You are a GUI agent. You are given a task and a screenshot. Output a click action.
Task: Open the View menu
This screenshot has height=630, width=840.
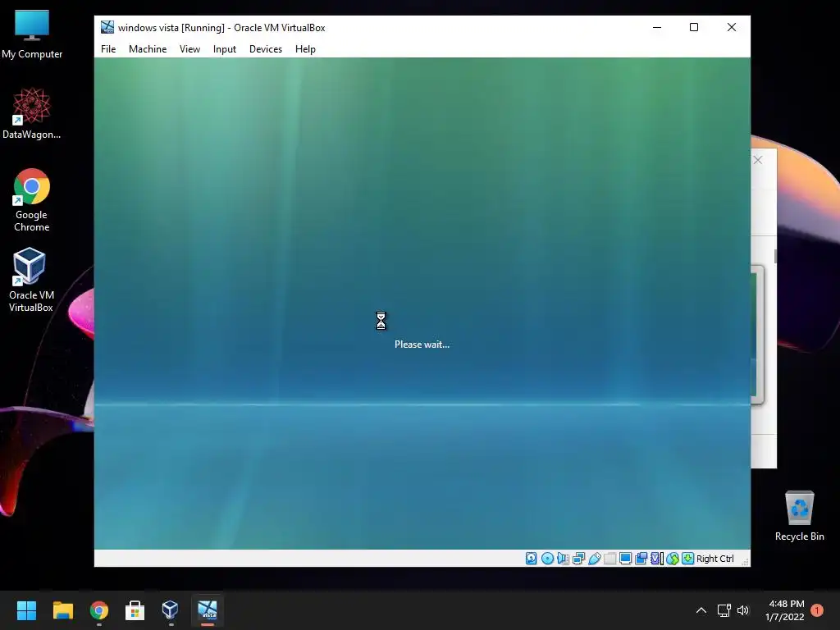click(189, 49)
